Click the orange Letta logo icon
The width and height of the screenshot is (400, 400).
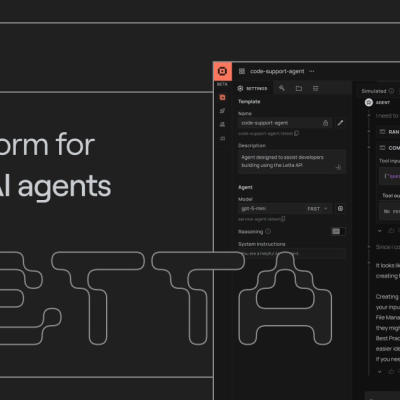coord(222,71)
